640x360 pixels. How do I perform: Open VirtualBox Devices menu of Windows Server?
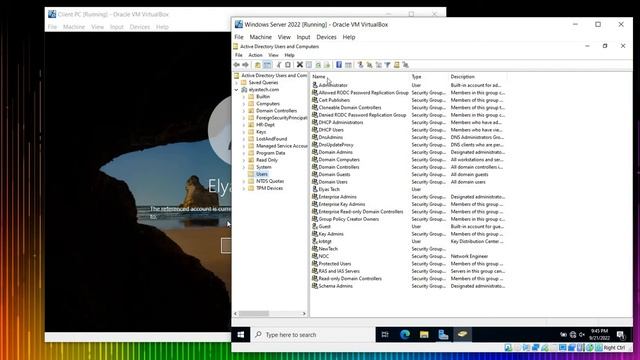(326, 37)
